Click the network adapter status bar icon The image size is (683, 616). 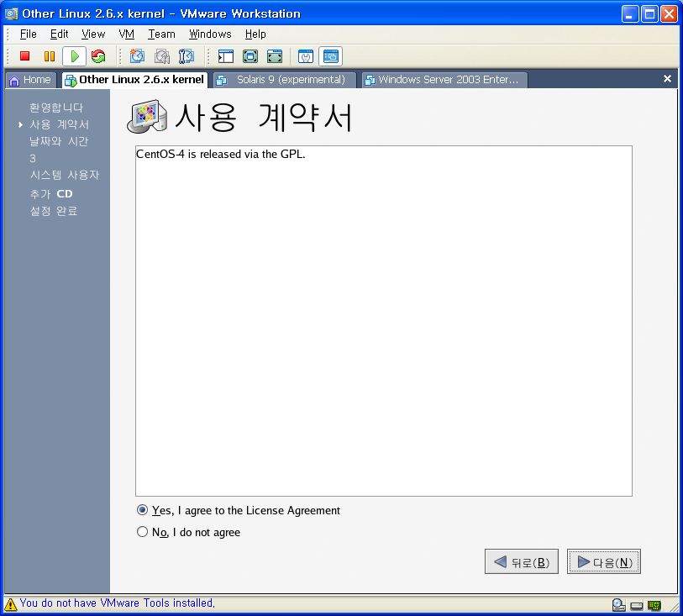coord(654,604)
